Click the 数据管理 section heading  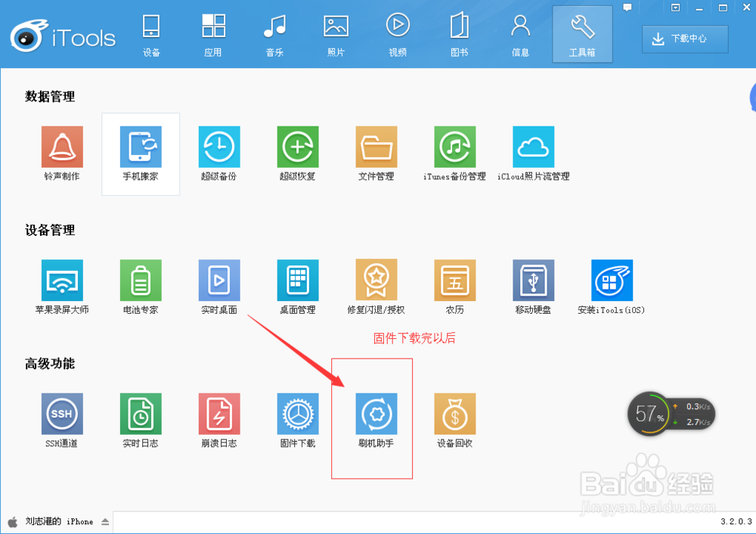point(50,97)
